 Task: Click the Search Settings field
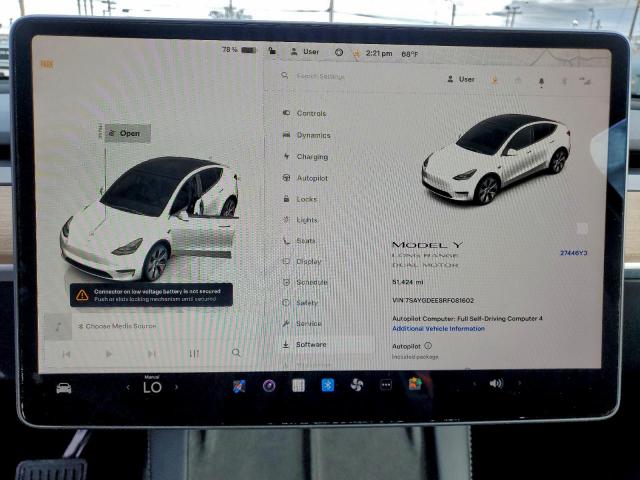coord(320,76)
